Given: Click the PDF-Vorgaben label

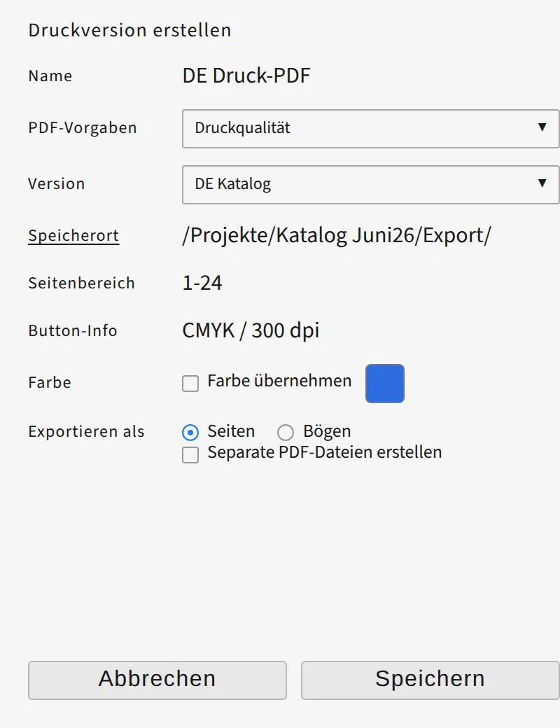Looking at the screenshot, I should tap(83, 128).
